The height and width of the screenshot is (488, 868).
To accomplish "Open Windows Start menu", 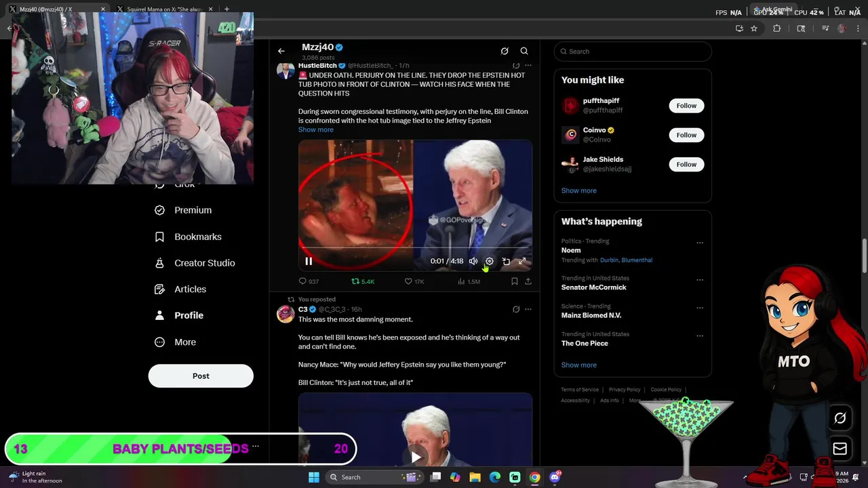I will (x=314, y=477).
